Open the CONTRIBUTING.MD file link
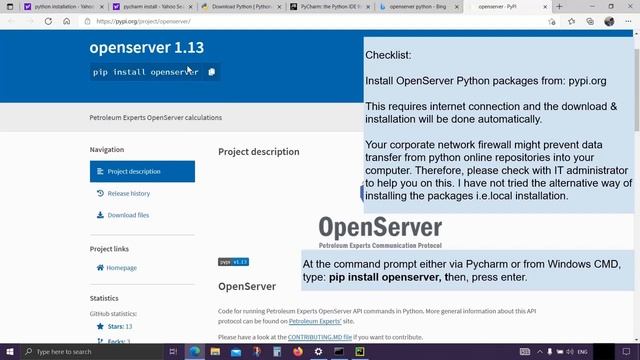The height and width of the screenshot is (360, 640). [x=320, y=337]
